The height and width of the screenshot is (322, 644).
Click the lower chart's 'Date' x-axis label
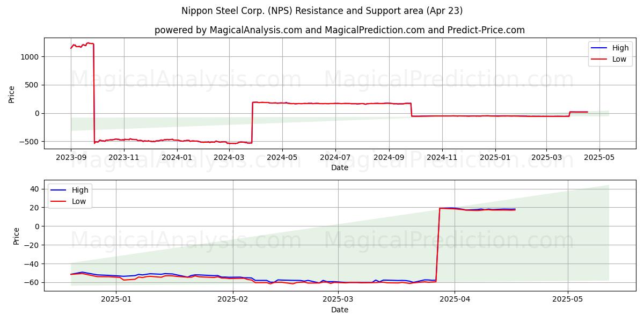click(340, 310)
